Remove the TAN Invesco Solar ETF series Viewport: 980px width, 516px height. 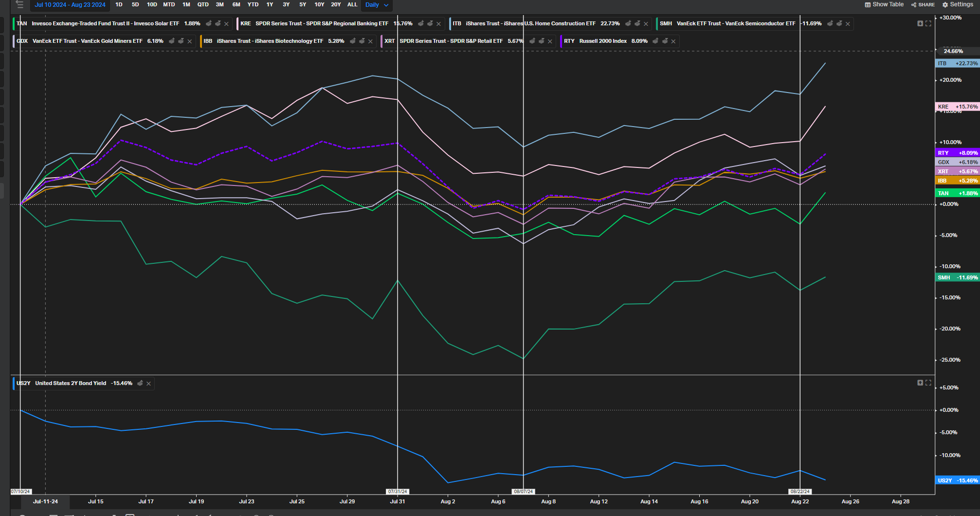(226, 24)
